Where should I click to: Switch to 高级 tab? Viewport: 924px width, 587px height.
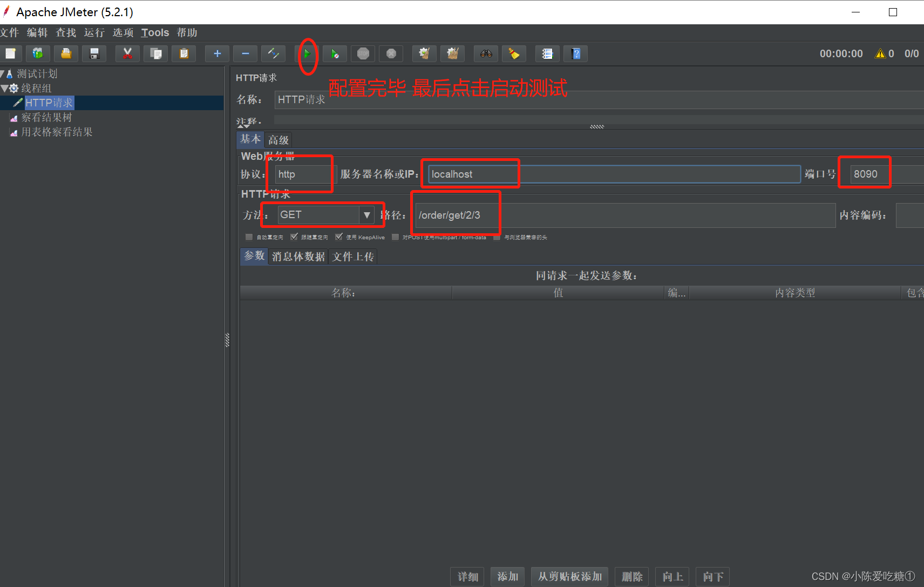point(278,140)
